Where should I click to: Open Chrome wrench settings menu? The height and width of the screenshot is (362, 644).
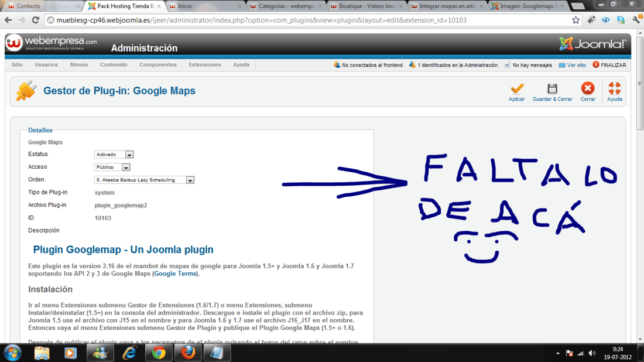click(637, 20)
